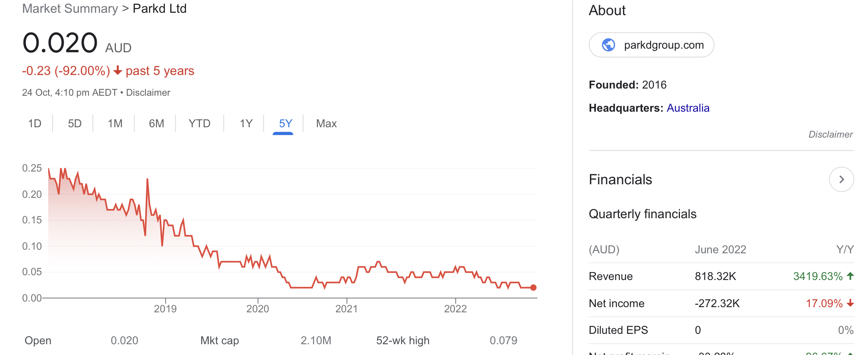Select the 1D time range tab
The image size is (868, 355).
pos(35,124)
